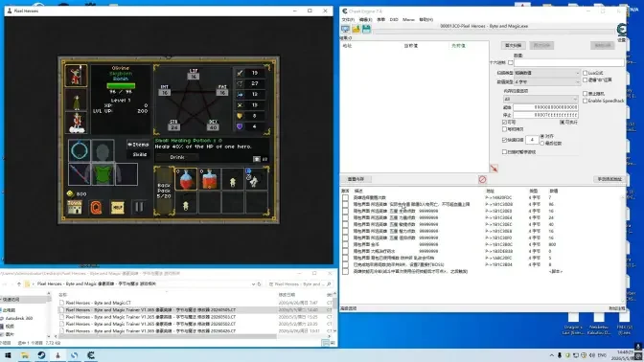This screenshot has width=644, height=362.
Task: Check the copy-on-write checkbox
Action: click(504, 129)
